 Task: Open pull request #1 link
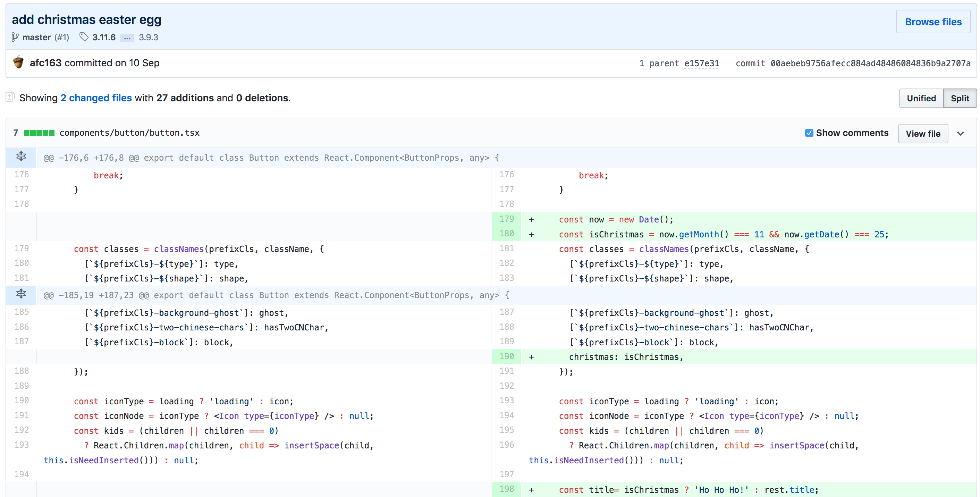point(62,37)
